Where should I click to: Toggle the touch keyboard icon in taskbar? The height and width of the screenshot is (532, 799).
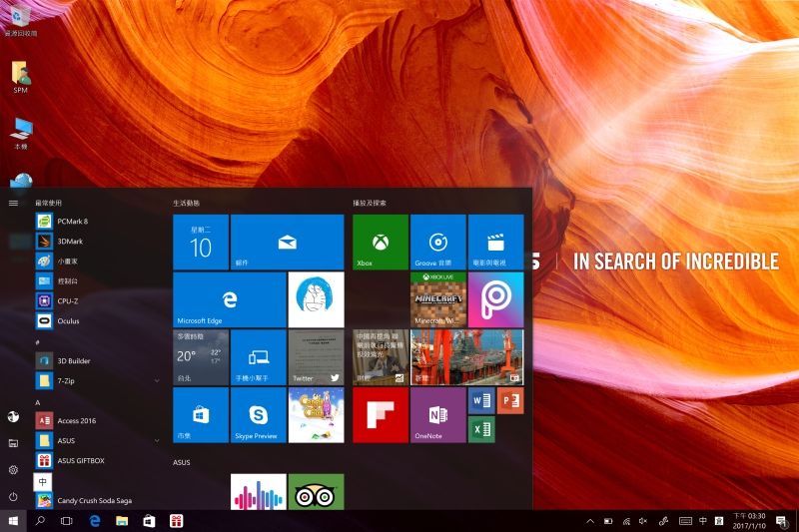(685, 521)
